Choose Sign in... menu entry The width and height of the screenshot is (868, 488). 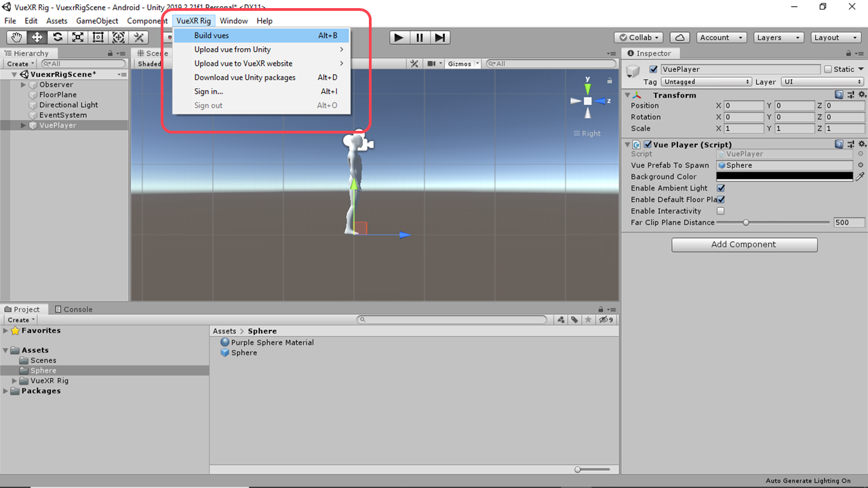261,91
